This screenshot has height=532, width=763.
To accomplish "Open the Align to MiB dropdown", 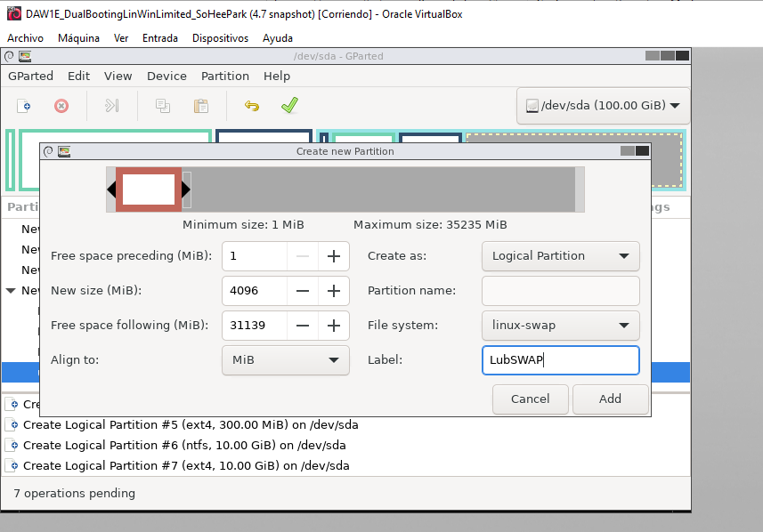I will click(x=286, y=360).
